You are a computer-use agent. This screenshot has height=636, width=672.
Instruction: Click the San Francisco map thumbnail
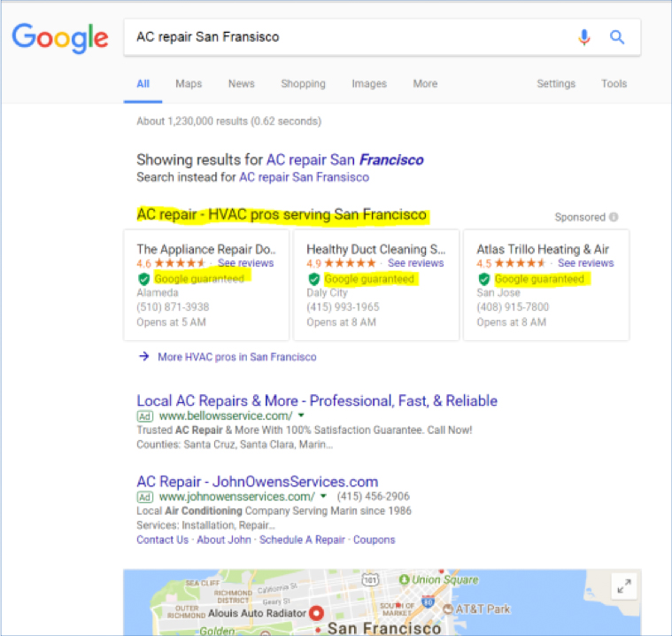(382, 602)
